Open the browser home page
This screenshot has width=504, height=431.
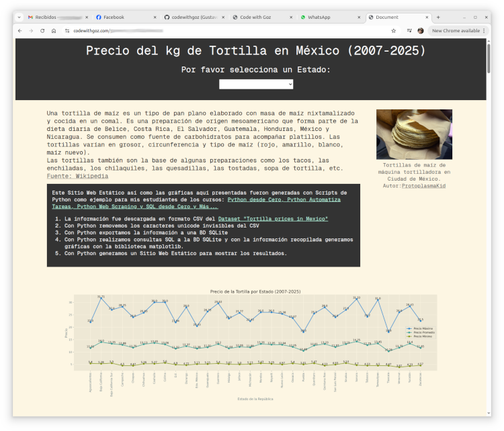54,31
